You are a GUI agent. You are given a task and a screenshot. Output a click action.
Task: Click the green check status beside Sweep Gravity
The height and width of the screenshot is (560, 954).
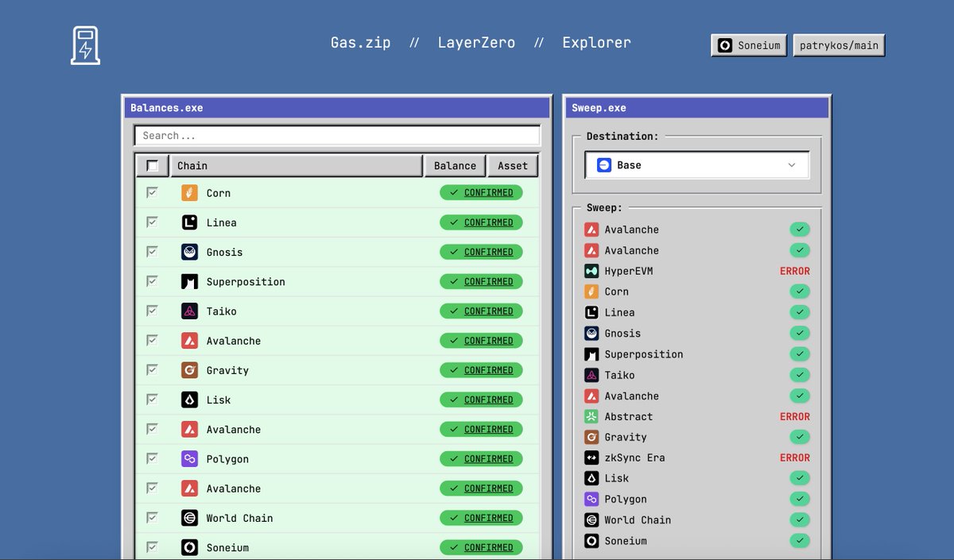tap(800, 437)
